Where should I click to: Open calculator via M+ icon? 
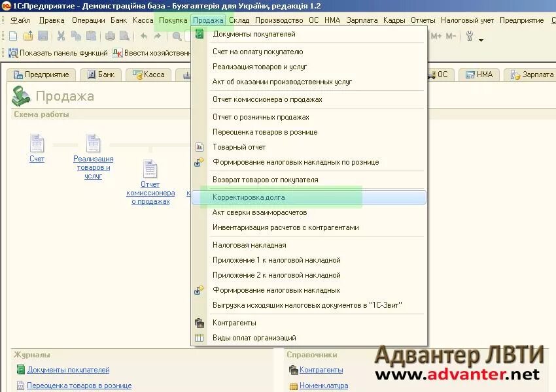[436, 37]
